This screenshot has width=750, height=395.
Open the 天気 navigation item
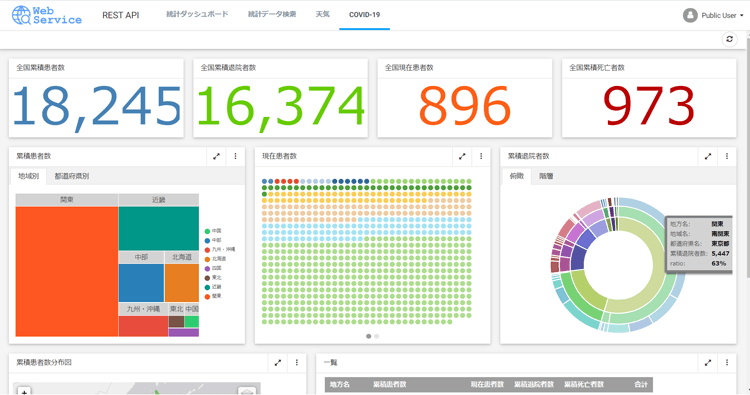322,14
